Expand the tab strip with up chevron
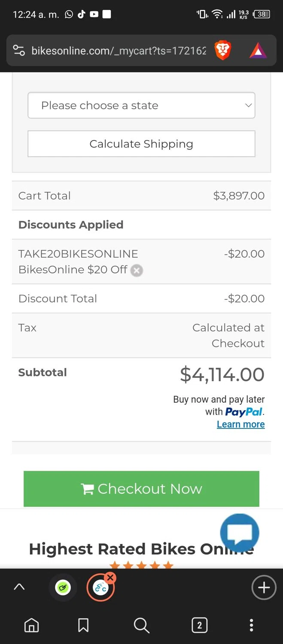Screen dimensions: 283x644 (x=19, y=587)
